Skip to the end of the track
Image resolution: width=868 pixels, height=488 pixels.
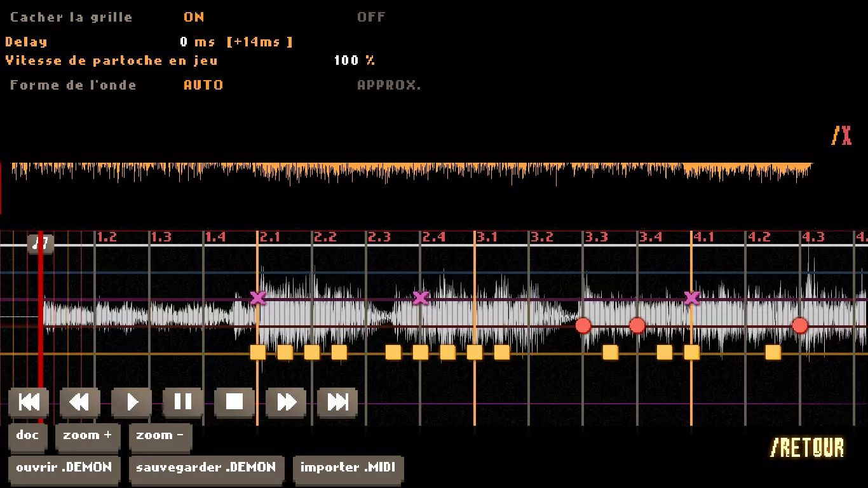point(337,402)
